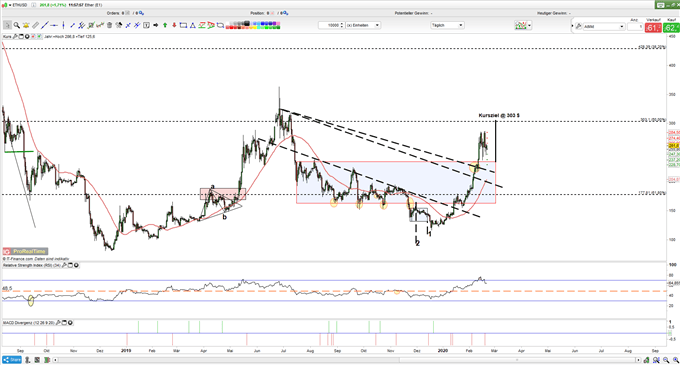
Task: Maximize the RSI indicator panel
Action: click(70, 265)
